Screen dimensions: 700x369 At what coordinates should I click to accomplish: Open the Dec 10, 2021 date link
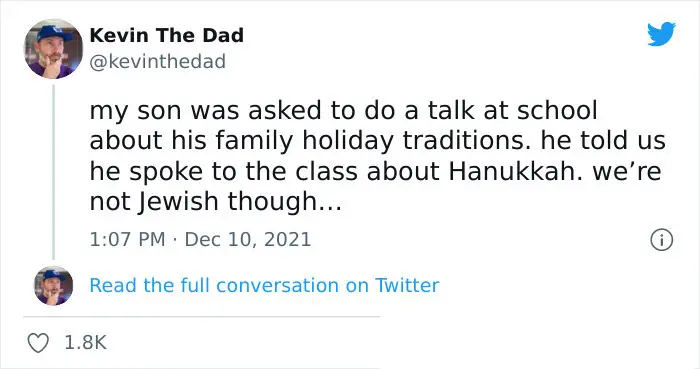248,239
